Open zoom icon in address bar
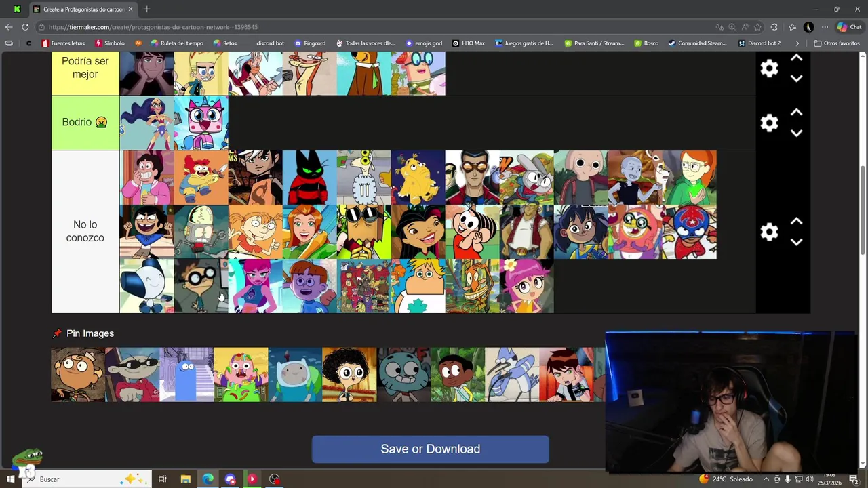The height and width of the screenshot is (488, 868). tap(732, 27)
